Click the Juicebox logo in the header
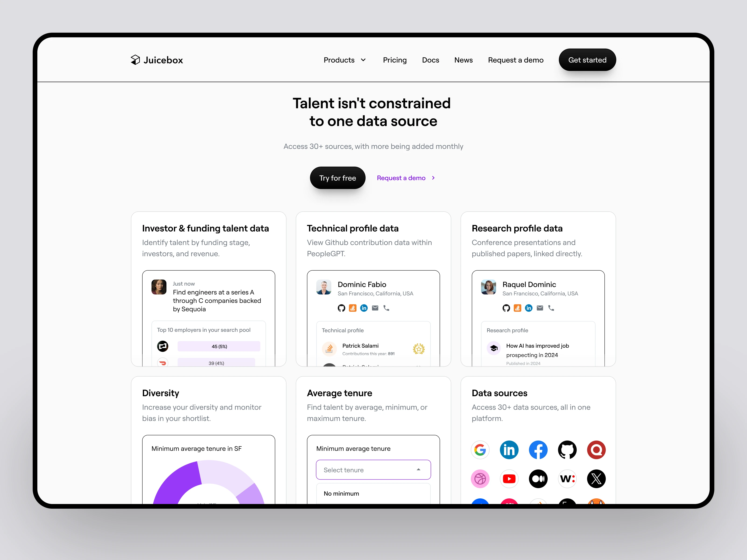 pyautogui.click(x=156, y=60)
